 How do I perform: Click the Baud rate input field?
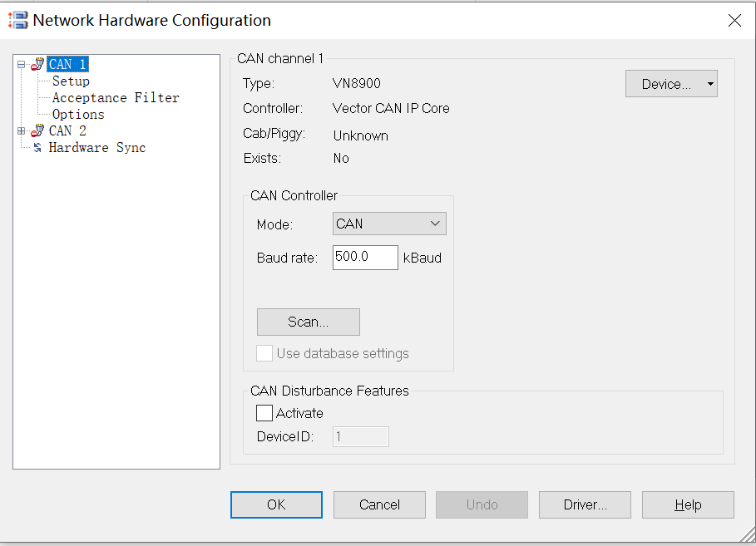pos(365,258)
